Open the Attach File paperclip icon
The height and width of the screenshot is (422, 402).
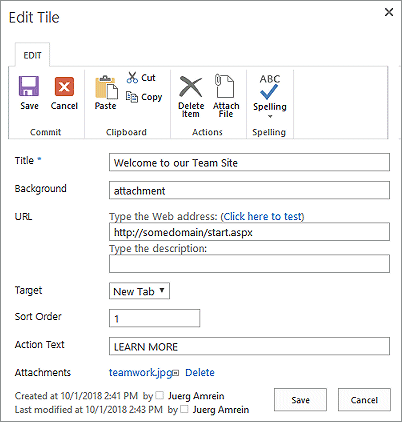pyautogui.click(x=224, y=86)
